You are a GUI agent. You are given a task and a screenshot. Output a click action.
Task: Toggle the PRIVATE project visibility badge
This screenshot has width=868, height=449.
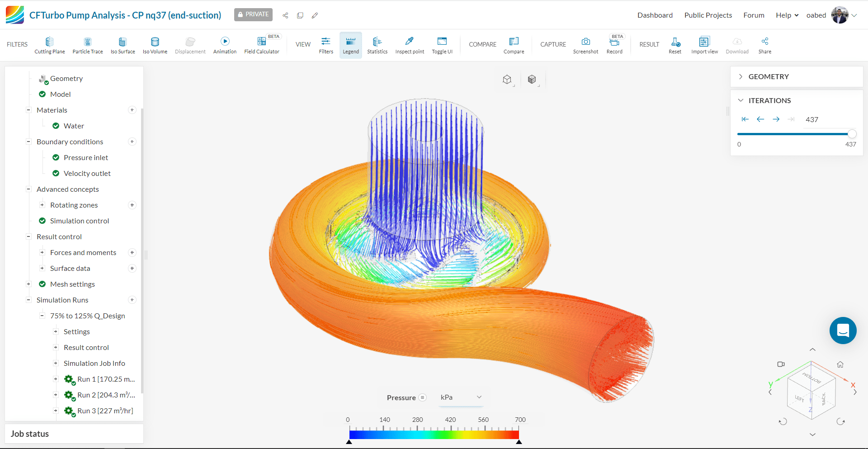coord(253,14)
